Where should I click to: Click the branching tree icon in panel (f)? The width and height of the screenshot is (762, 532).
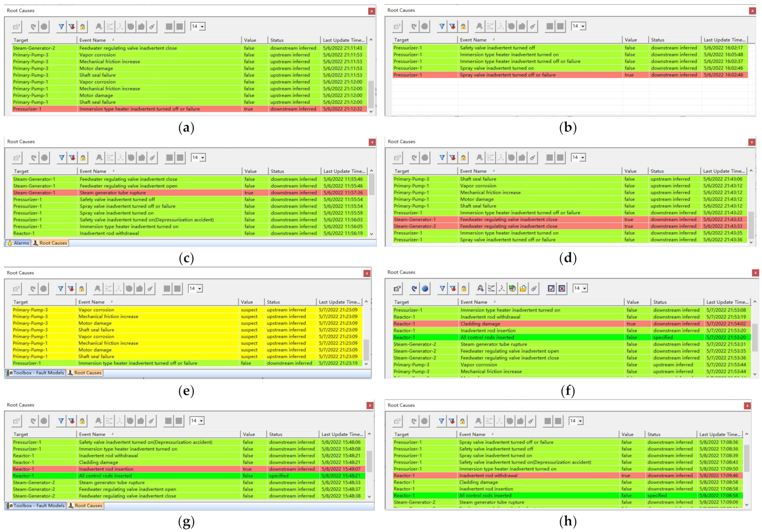(x=502, y=289)
